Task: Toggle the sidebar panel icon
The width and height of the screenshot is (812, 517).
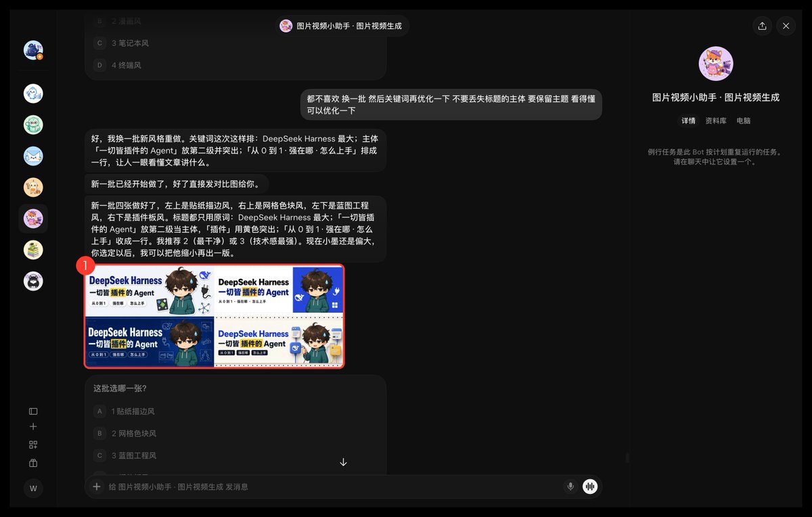Action: point(33,411)
